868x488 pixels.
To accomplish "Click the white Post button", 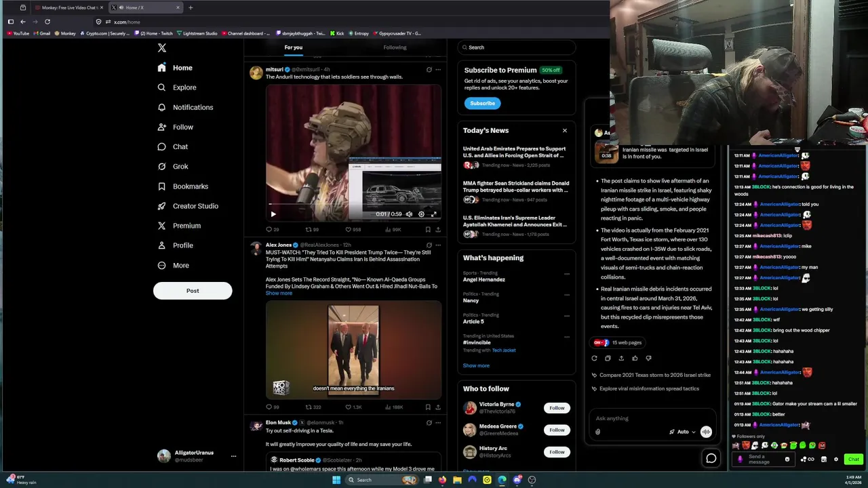I will pos(193,291).
